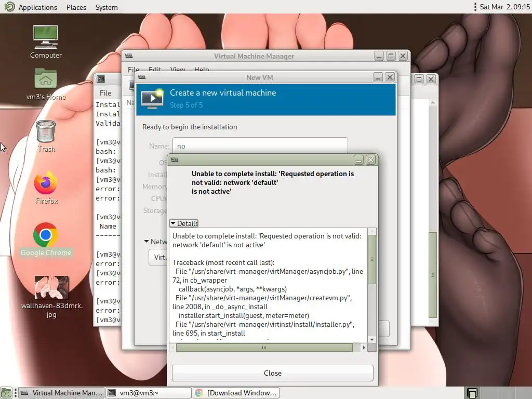Screen dimensions: 532x399
Task: Open the Applications menu
Action: click(x=37, y=7)
